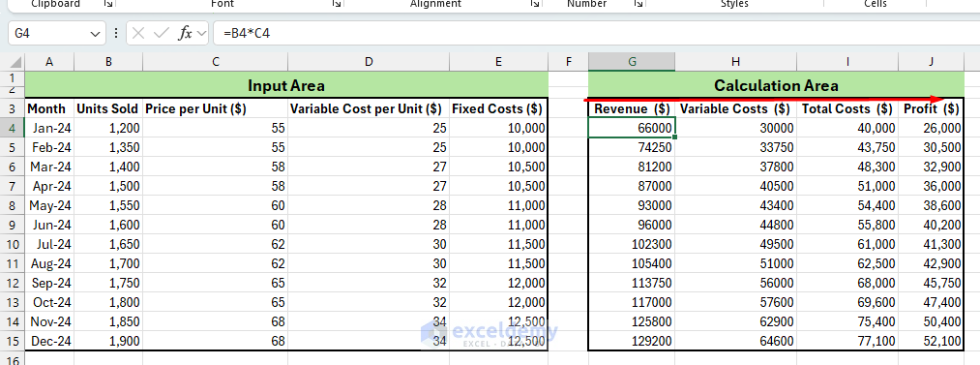Expand the Name Box dropdown arrow

click(95, 34)
